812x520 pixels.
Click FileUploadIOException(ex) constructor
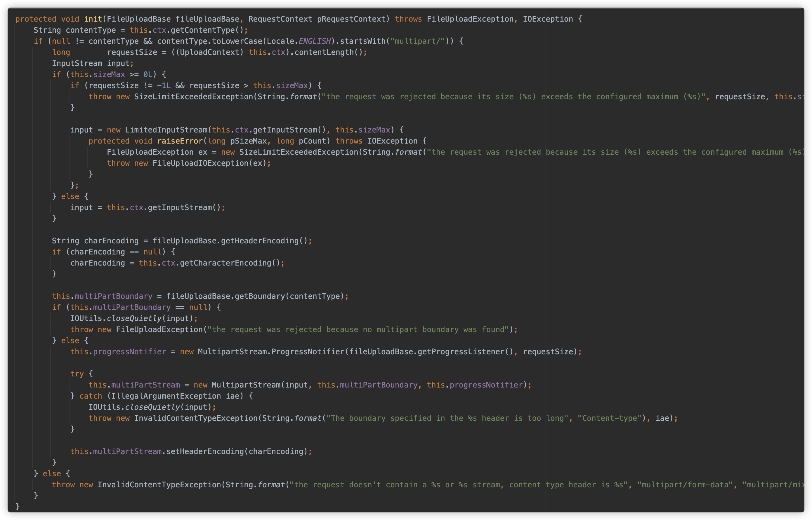pyautogui.click(x=209, y=163)
